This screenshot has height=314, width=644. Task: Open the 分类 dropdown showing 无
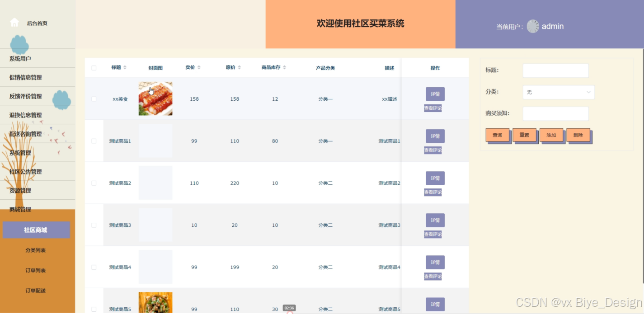coord(559,92)
